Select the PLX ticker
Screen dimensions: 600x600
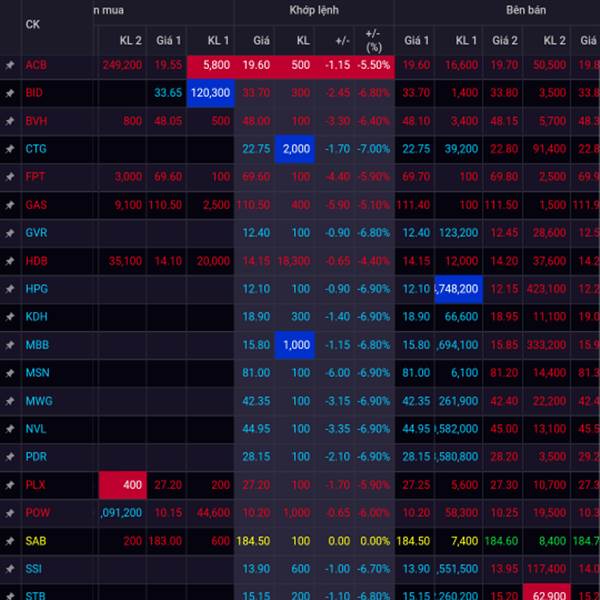[35, 485]
